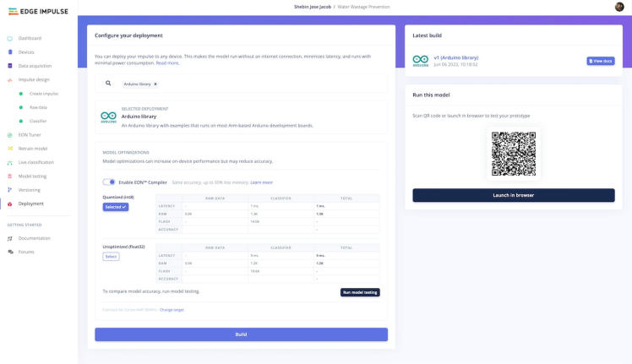This screenshot has height=364, width=632.
Task: Click Run model testing button
Action: [360, 292]
